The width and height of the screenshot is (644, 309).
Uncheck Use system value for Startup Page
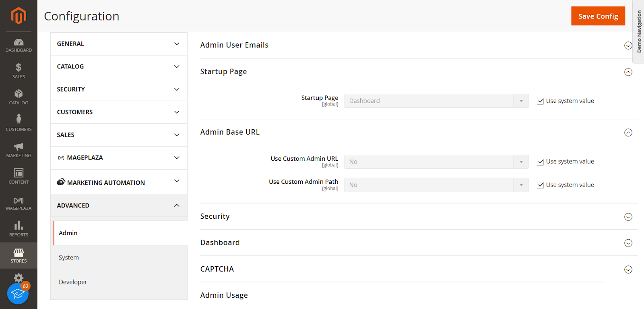click(x=540, y=101)
